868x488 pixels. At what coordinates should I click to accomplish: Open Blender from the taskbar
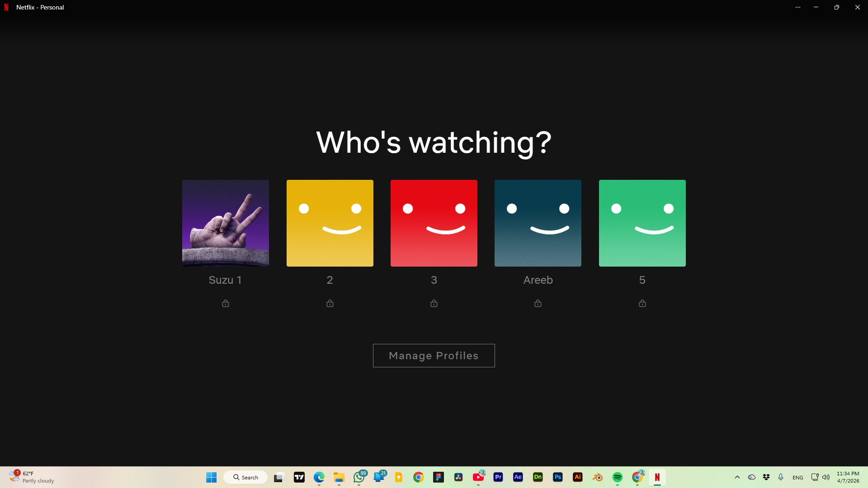click(x=597, y=477)
